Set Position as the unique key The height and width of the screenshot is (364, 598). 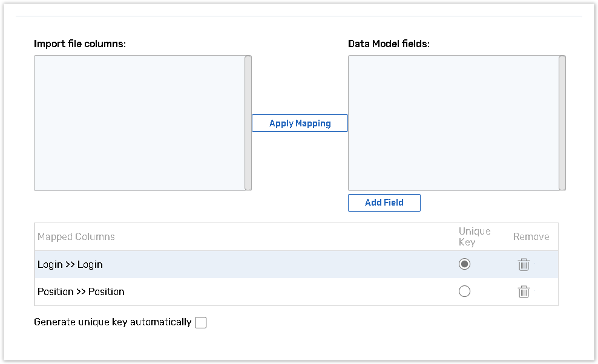(464, 291)
